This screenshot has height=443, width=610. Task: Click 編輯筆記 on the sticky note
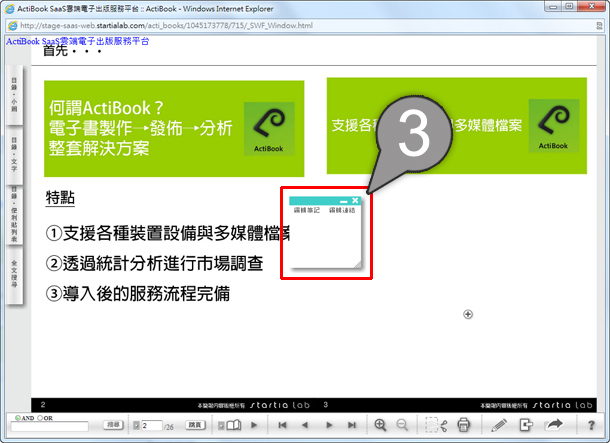pos(307,210)
